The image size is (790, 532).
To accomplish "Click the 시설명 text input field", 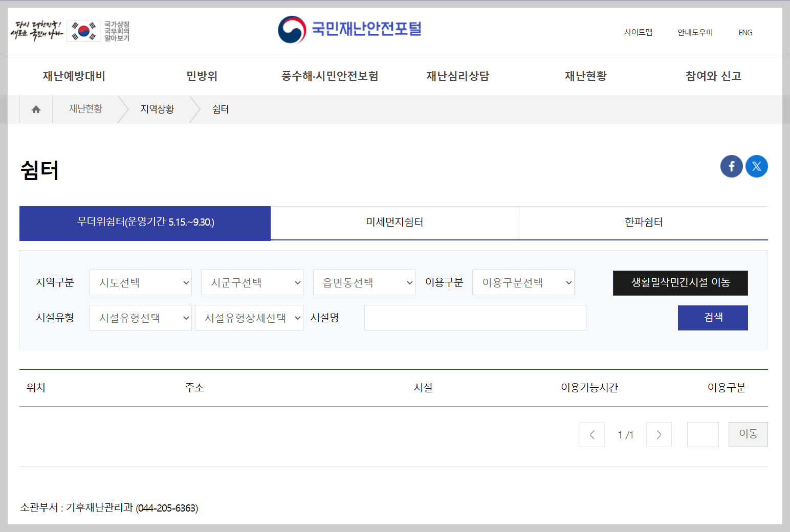I will 474,317.
